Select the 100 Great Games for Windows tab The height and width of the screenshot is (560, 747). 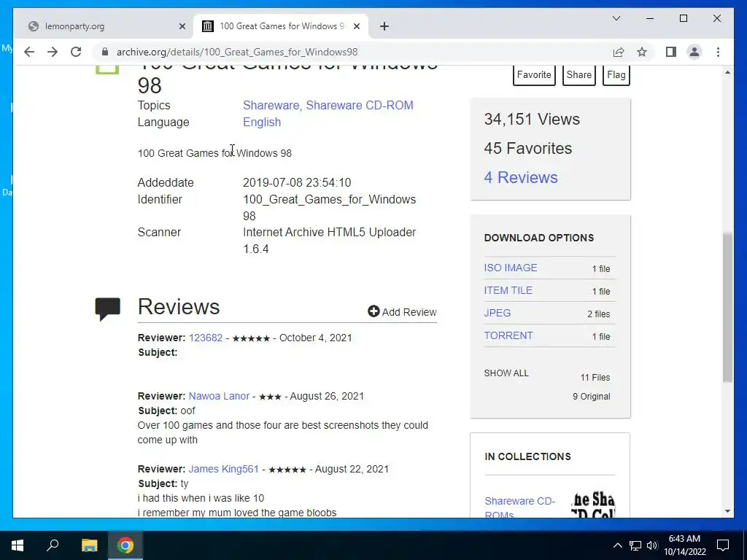coord(281,26)
